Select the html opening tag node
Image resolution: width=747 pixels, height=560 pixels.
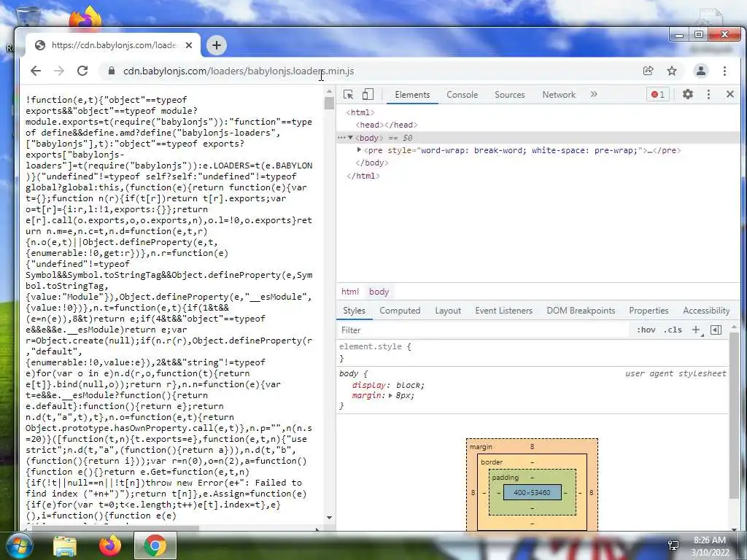(x=360, y=112)
